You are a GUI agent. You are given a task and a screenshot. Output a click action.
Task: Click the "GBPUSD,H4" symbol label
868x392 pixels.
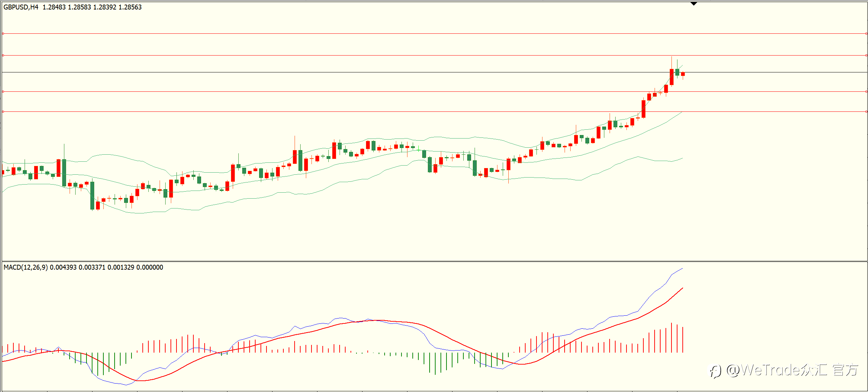click(x=21, y=7)
